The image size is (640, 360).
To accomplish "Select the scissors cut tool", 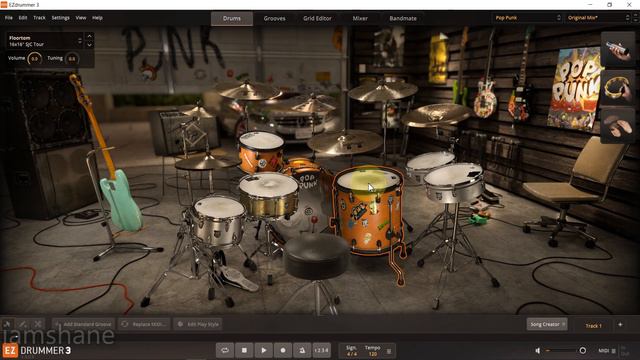I will coord(38,324).
